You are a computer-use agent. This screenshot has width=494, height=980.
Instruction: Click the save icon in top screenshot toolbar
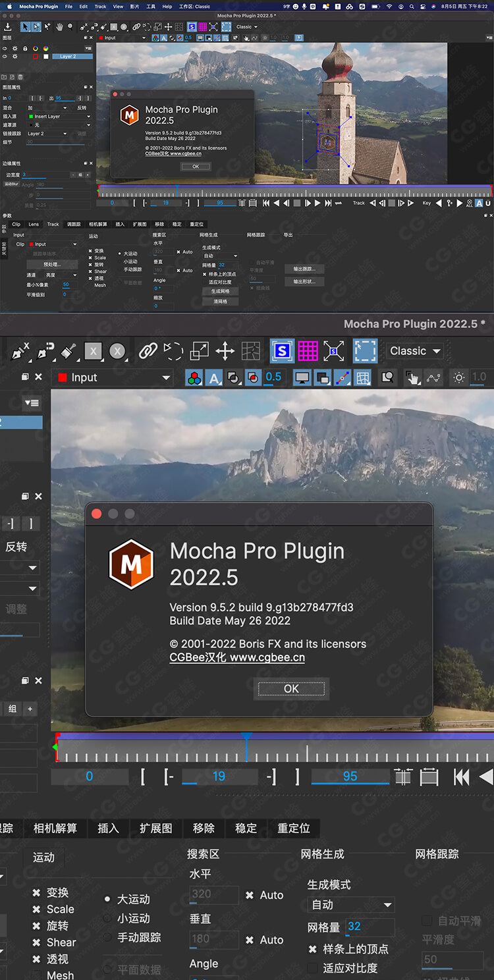click(x=8, y=27)
